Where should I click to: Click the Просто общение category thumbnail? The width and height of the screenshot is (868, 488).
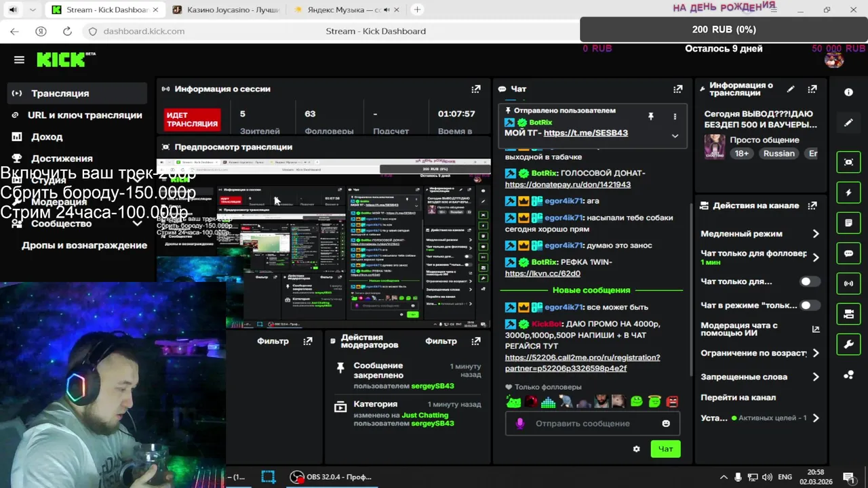[x=715, y=146]
